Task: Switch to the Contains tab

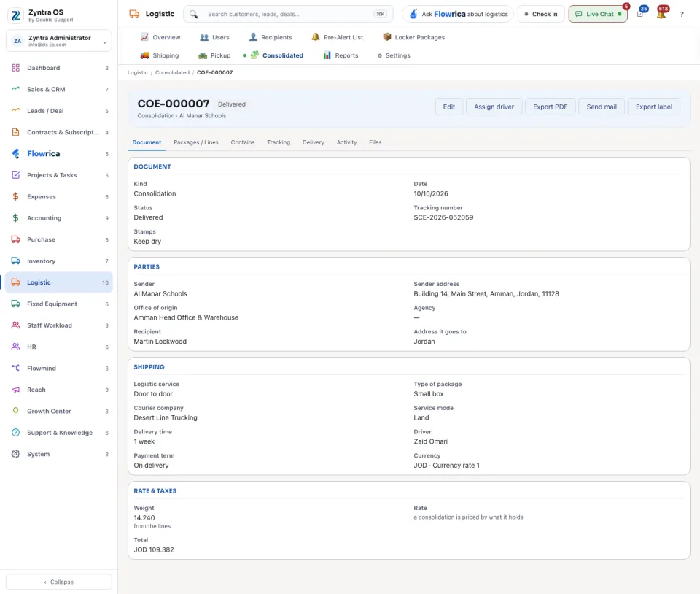Action: pyautogui.click(x=243, y=142)
